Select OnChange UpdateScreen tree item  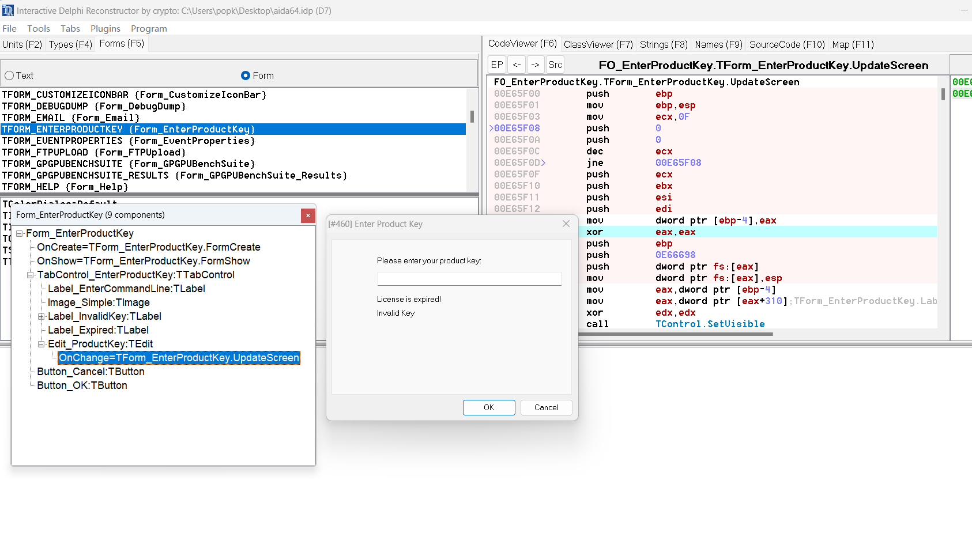coord(179,358)
